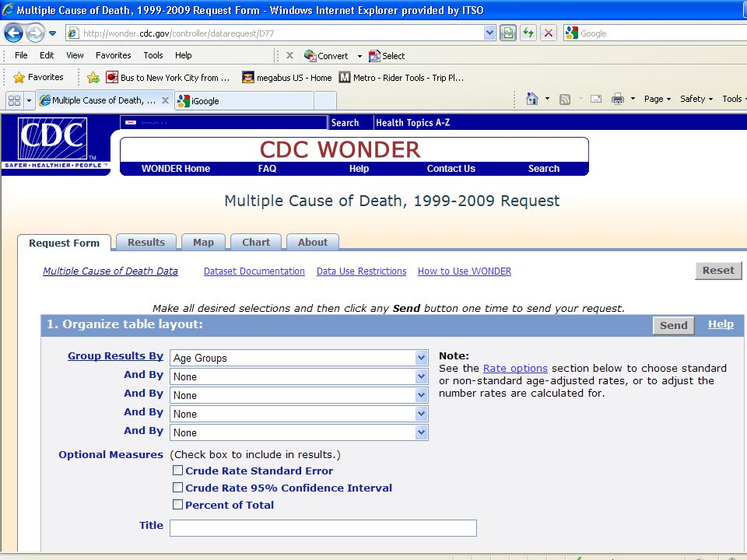
Task: Open the View menu
Action: 75,55
